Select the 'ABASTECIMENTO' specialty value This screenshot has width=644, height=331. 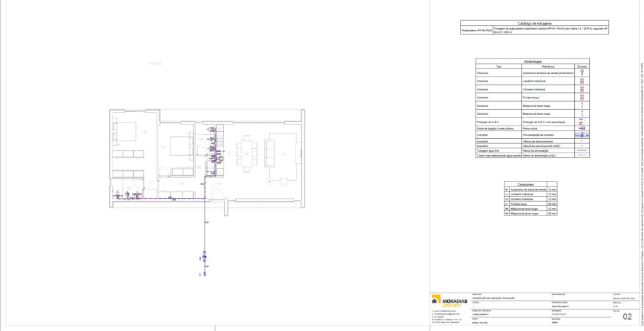pos(560,307)
